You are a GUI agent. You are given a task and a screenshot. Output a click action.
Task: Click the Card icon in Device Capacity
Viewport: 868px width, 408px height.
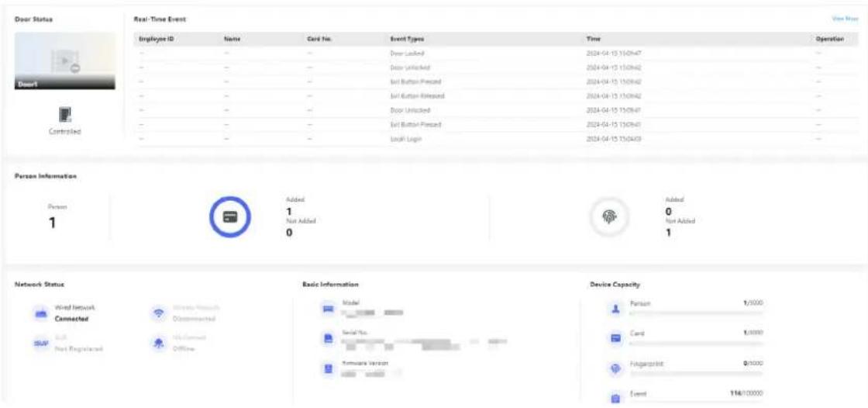(x=615, y=338)
